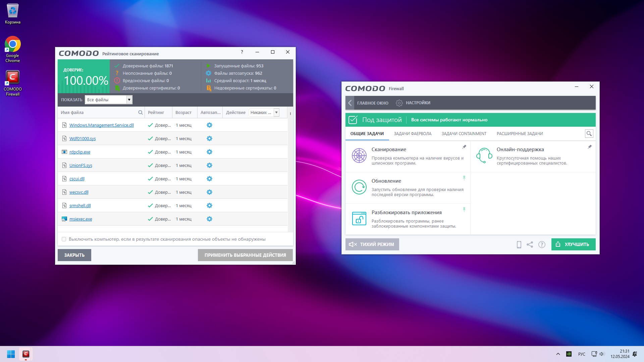Click the mobile phone icon
This screenshot has height=362, width=644.
(x=519, y=245)
